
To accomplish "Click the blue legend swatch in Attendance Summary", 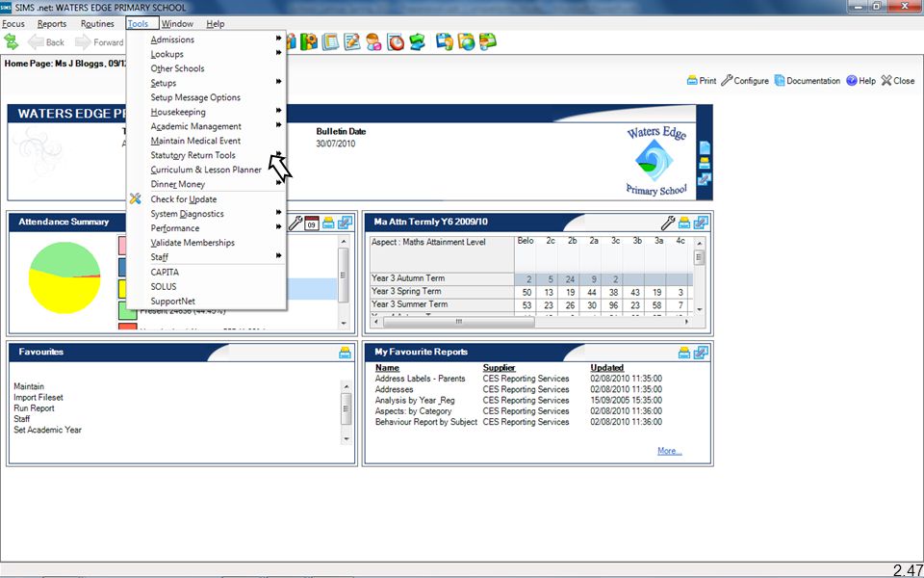I will pos(123,267).
